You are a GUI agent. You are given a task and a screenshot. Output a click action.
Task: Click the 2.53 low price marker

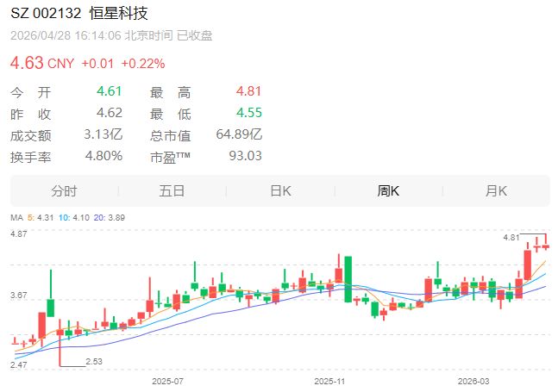coord(94,362)
